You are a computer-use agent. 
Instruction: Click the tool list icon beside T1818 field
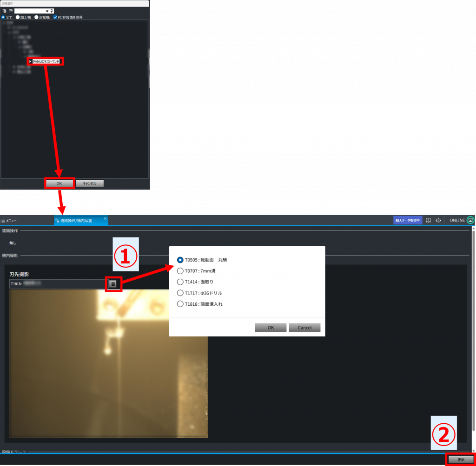[x=113, y=283]
